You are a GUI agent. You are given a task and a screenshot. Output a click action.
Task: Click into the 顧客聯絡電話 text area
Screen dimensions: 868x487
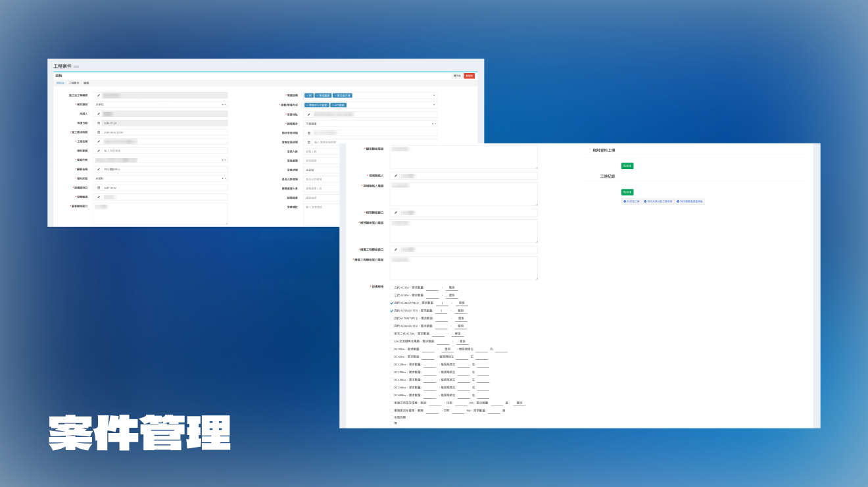tap(463, 157)
